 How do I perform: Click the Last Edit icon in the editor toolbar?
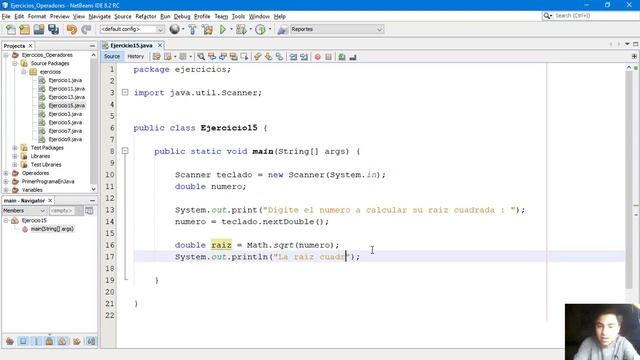pos(157,57)
